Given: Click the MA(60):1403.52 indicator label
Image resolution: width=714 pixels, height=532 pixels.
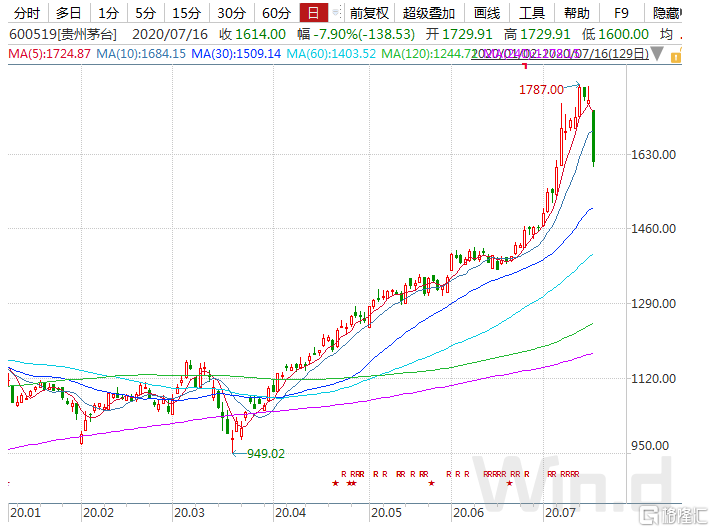Looking at the screenshot, I should point(331,54).
